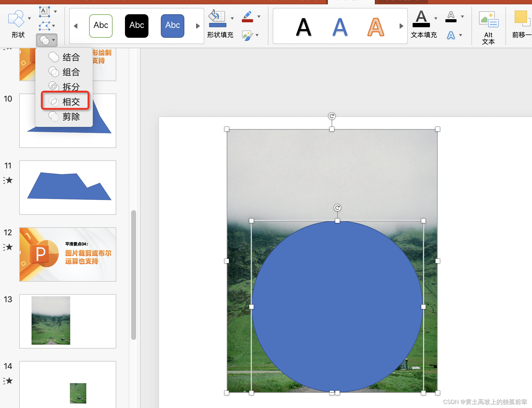Open the shape effects dropdown arrow
The image size is (532, 408).
click(x=257, y=35)
